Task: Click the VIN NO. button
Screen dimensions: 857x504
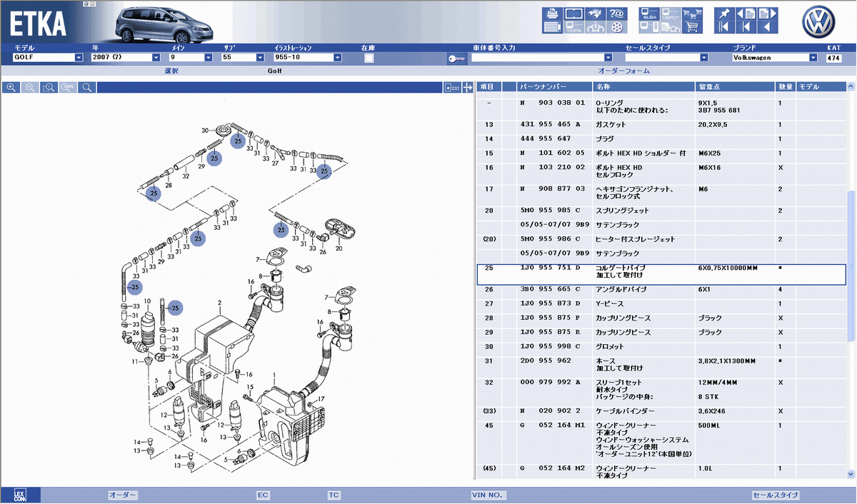Action: coord(488,495)
